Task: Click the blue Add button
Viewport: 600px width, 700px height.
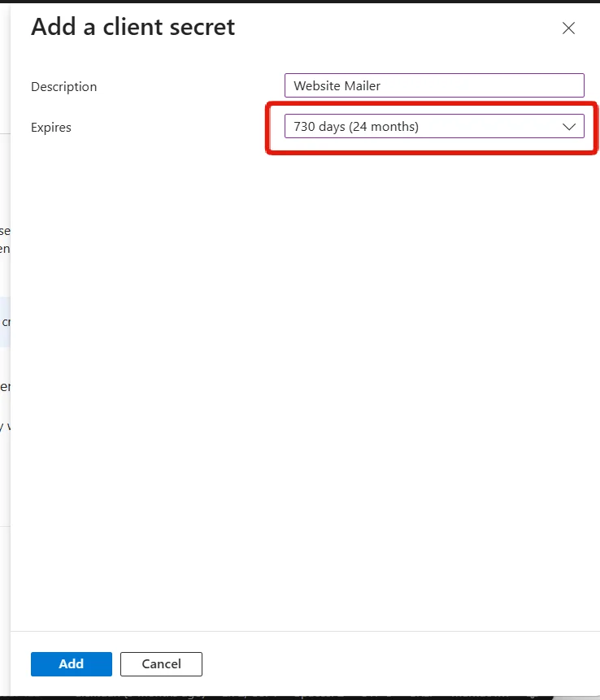Action: pyautogui.click(x=72, y=664)
